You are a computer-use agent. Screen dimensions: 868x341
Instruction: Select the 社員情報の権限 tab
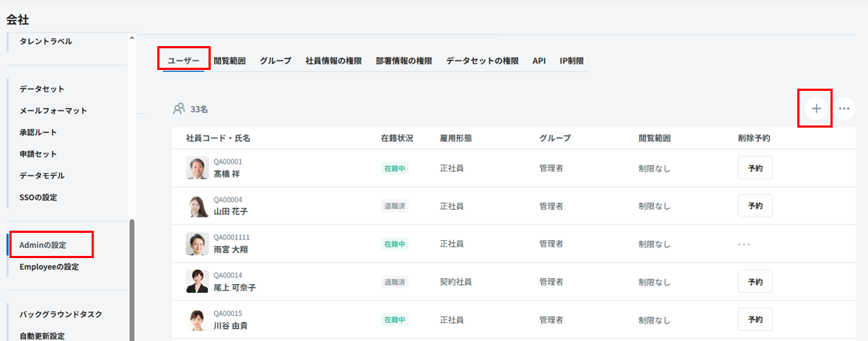[x=333, y=61]
